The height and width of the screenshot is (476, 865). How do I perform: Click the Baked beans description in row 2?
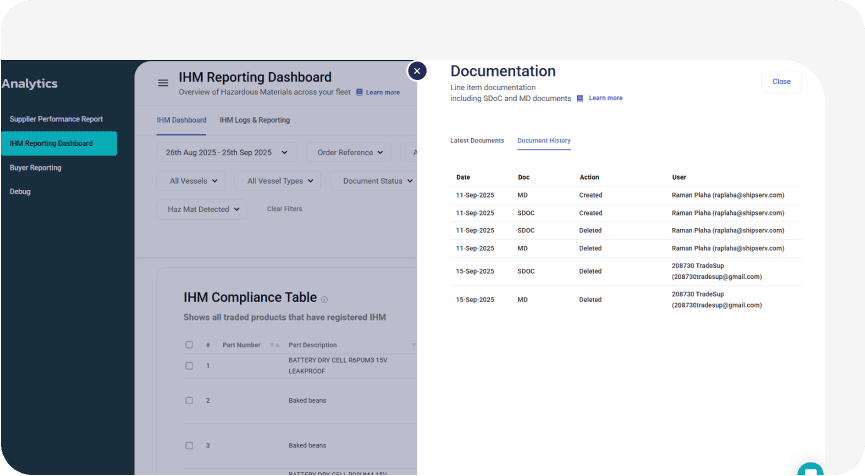pyautogui.click(x=307, y=400)
